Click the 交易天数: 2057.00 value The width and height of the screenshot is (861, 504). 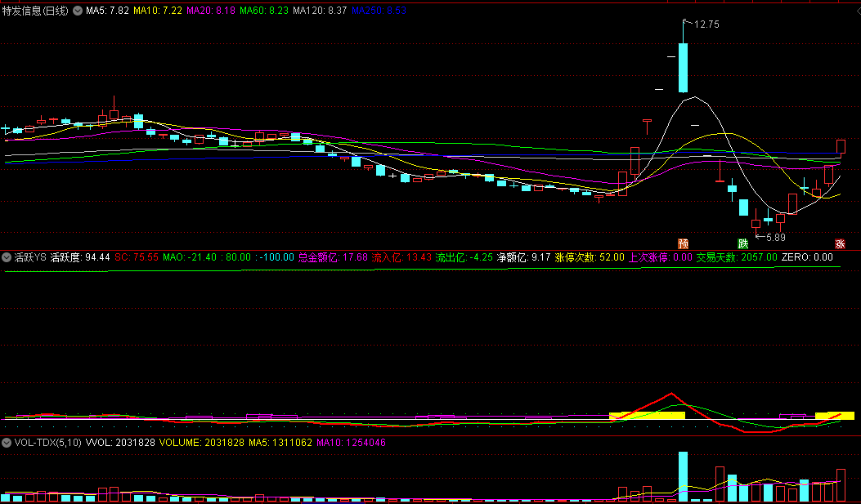pos(737,257)
